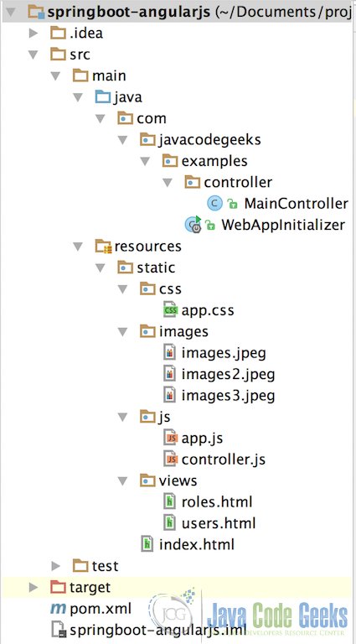
Task: Select the roles.html file icon
Action: [x=169, y=502]
